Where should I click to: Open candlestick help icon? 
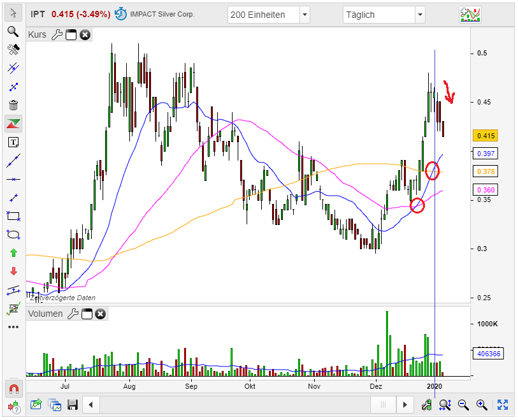(14, 407)
